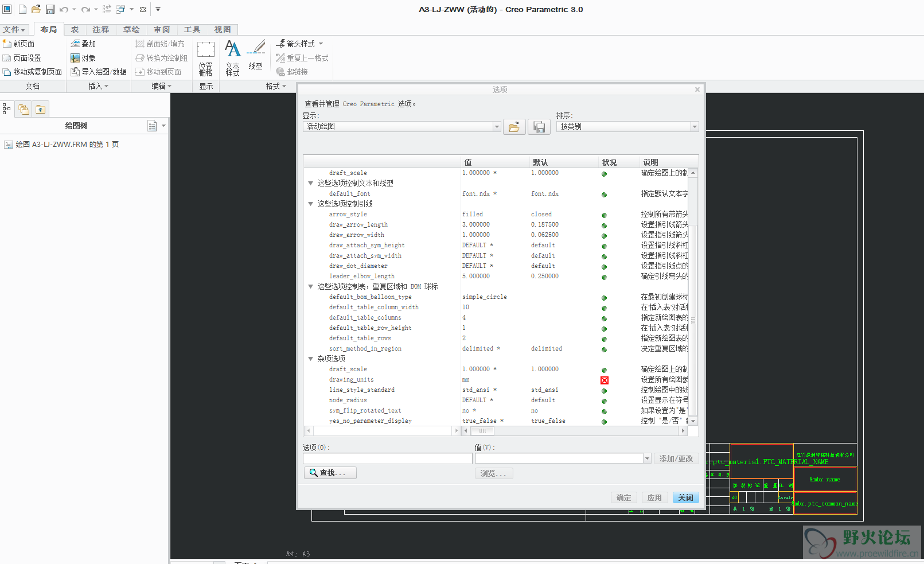
Task: Collapse 这些选项控制文本和线型 category
Action: pyautogui.click(x=311, y=184)
